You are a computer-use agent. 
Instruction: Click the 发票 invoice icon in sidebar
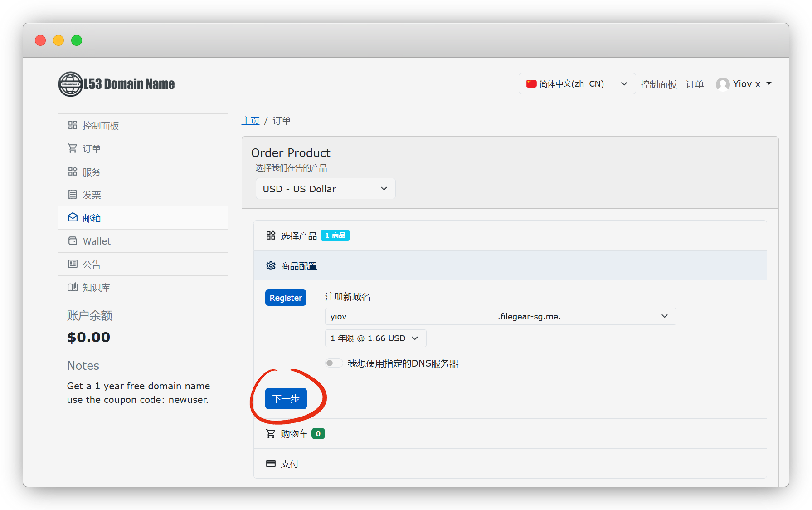(73, 195)
